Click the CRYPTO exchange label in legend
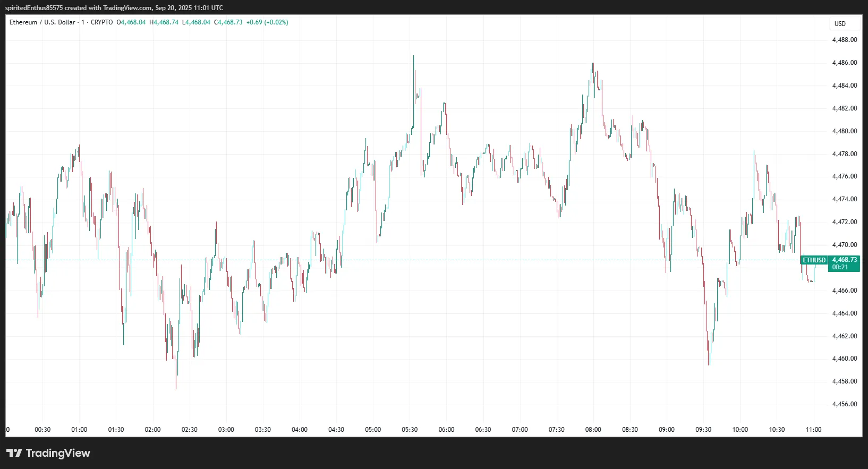This screenshot has height=469, width=868. click(x=101, y=22)
